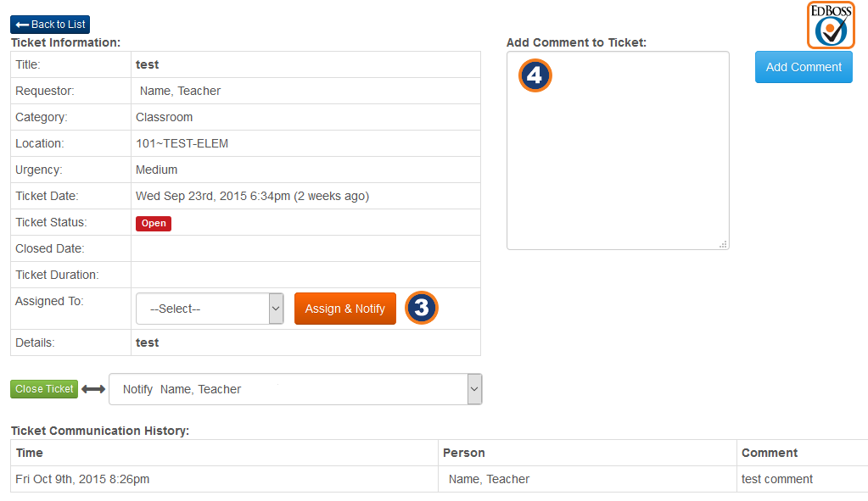Click the step 3 callout badge
Screen dimensions: 868x501
[x=421, y=308]
